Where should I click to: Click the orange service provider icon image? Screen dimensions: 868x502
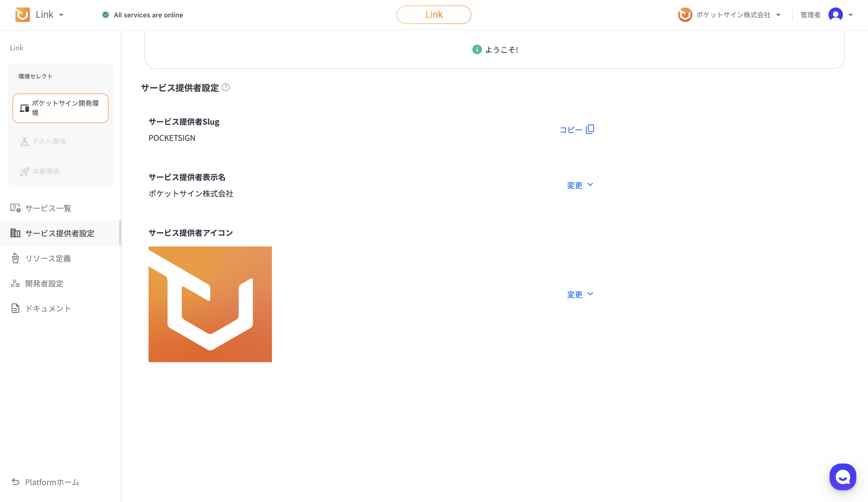(210, 304)
